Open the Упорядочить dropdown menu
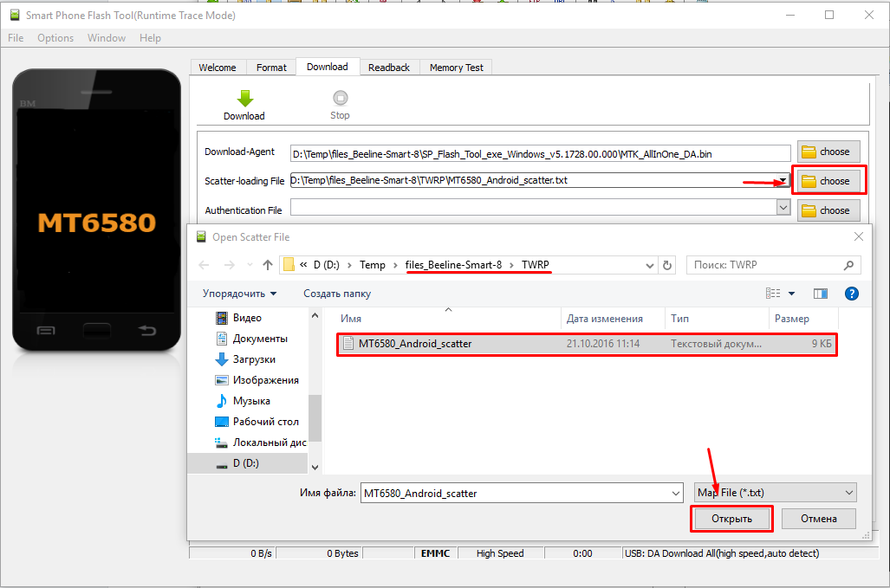The image size is (890, 588). 240,294
